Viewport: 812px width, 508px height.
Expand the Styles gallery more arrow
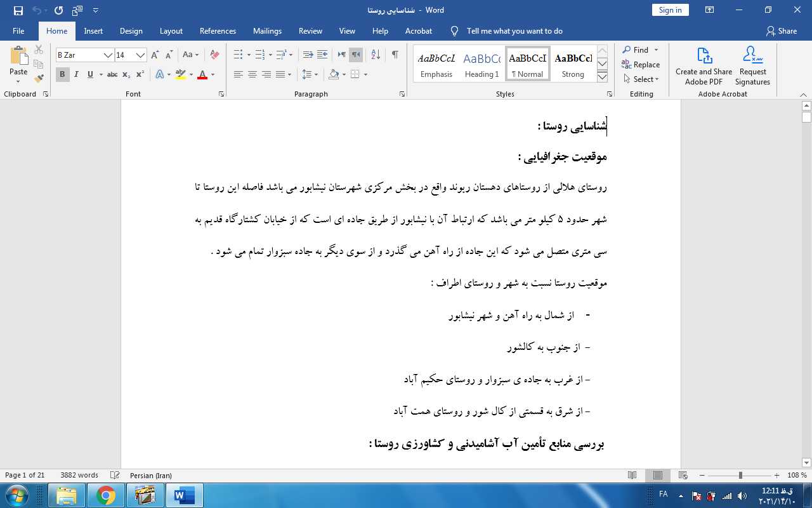tap(602, 77)
